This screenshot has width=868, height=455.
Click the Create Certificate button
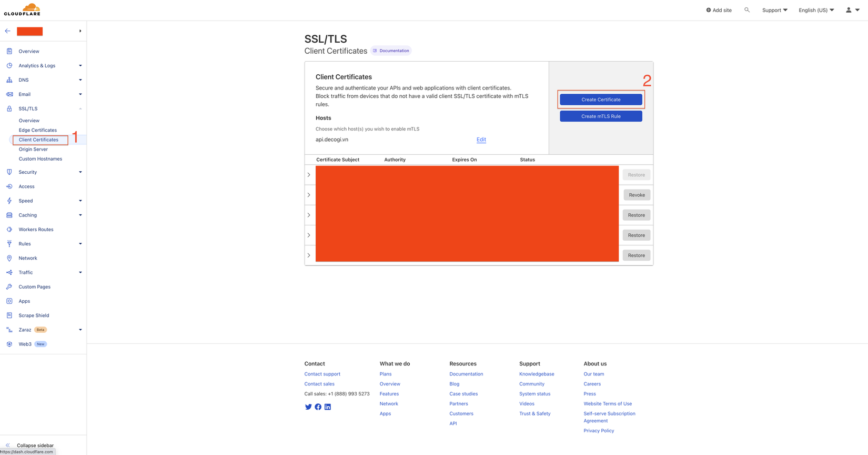point(601,100)
